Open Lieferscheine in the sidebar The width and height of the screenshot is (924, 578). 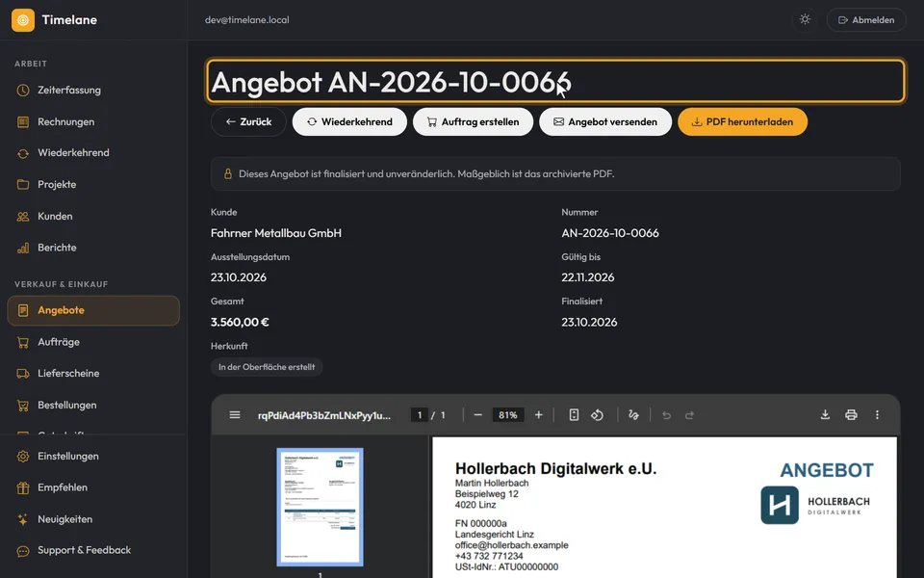(x=93, y=374)
